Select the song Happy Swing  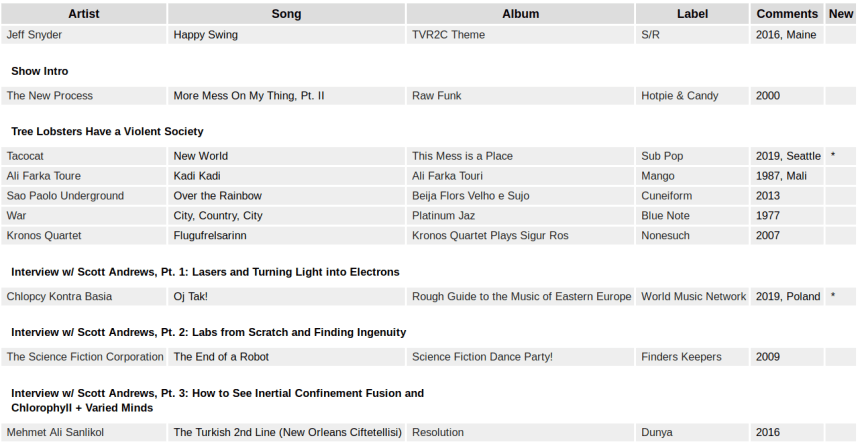pos(205,35)
